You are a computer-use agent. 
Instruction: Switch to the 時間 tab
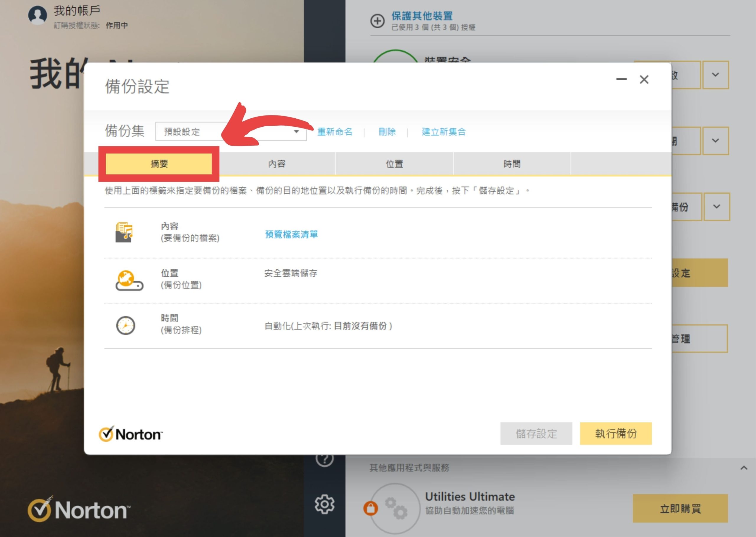coord(512,164)
